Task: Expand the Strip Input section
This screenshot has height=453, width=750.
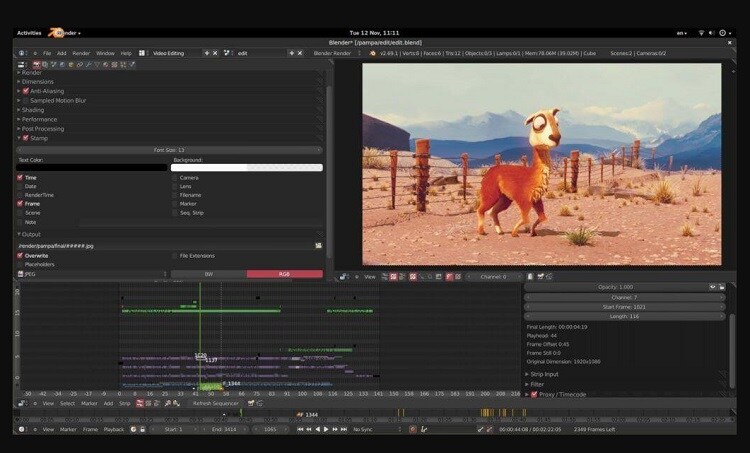Action: pos(545,374)
